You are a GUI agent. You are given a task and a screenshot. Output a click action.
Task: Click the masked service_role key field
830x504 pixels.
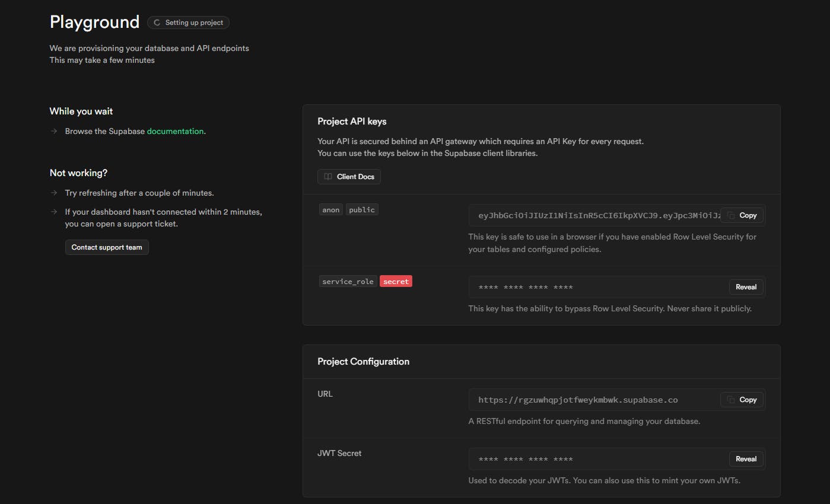616,287
